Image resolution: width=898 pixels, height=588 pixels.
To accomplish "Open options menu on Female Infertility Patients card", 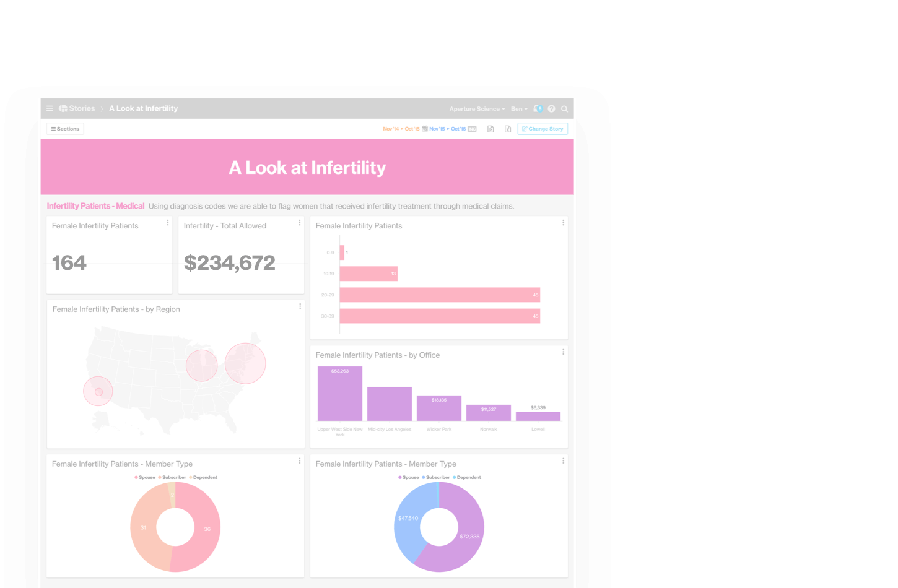I will [x=167, y=223].
